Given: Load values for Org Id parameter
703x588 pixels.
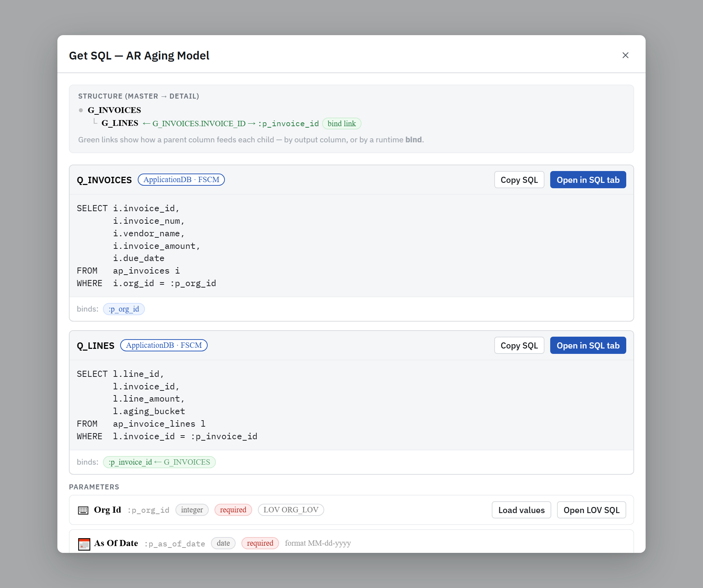Looking at the screenshot, I should pos(521,510).
